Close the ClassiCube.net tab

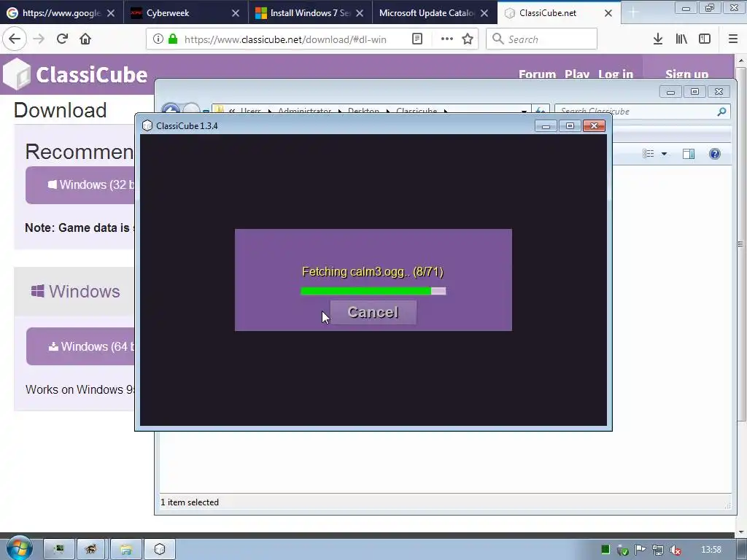tap(608, 13)
